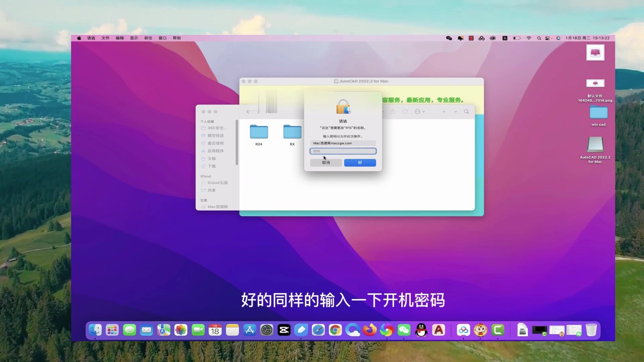The image size is (644, 362).
Task: Select Mac资源网 location in Finder sidebar
Action: [x=215, y=207]
